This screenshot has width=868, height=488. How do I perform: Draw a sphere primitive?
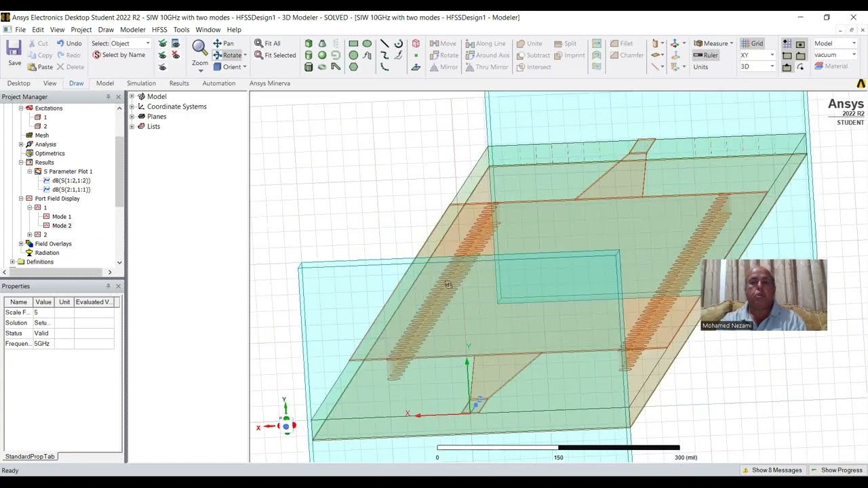pos(322,55)
